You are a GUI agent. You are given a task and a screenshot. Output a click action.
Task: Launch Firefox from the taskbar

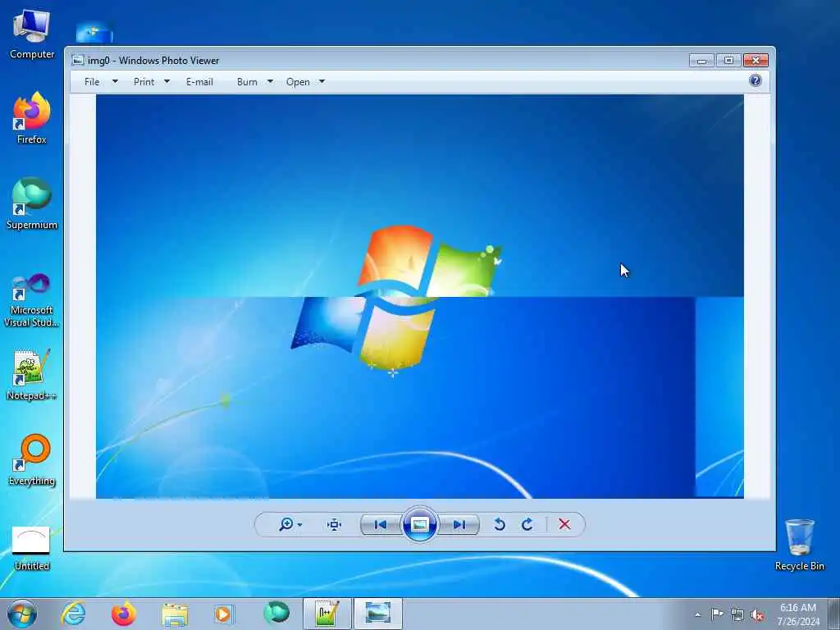click(x=124, y=614)
